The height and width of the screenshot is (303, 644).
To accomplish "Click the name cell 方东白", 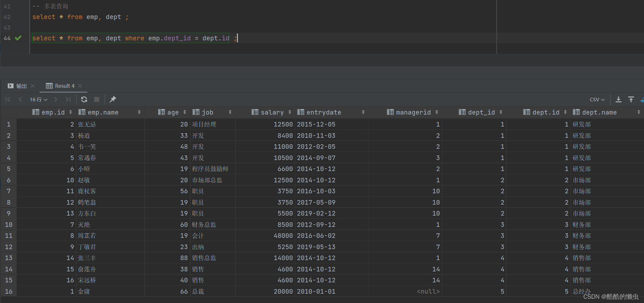I will pos(110,213).
